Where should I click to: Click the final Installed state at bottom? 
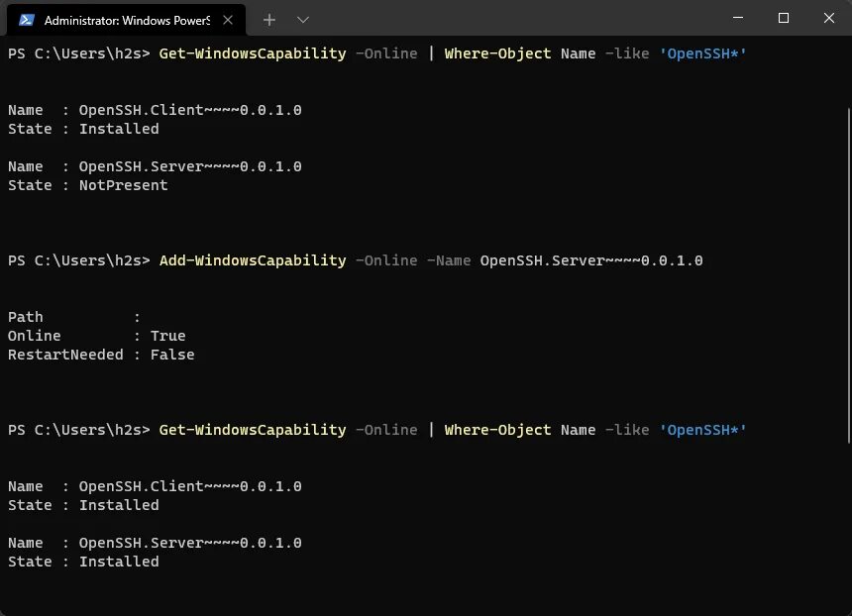pyautogui.click(x=119, y=562)
